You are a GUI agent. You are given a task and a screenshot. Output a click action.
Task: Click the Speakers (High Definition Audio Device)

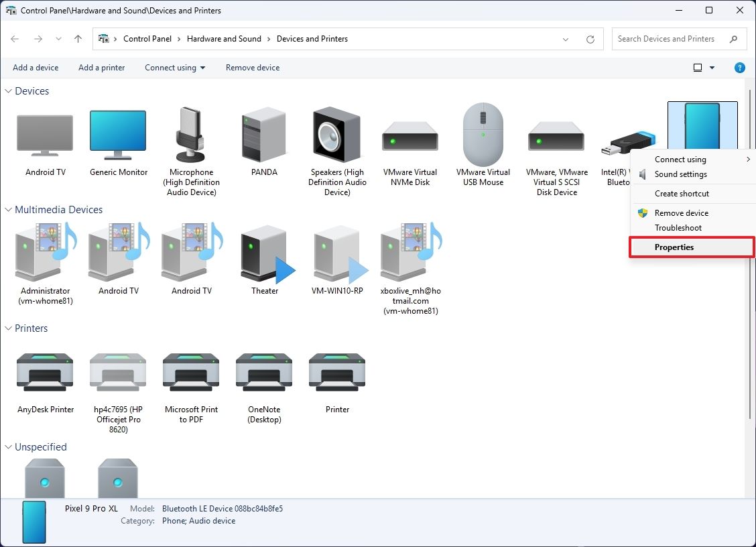click(336, 134)
